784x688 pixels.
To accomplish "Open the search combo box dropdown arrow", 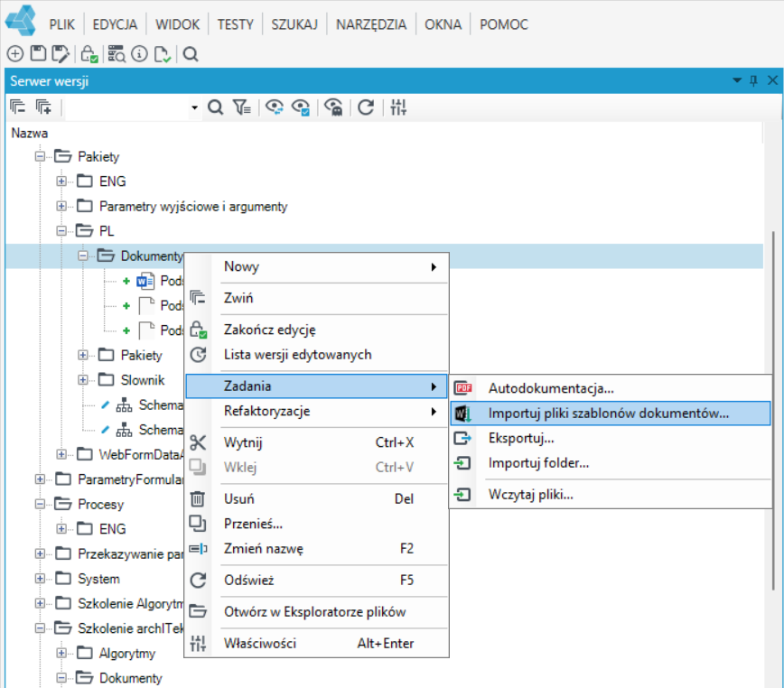I will [x=194, y=107].
